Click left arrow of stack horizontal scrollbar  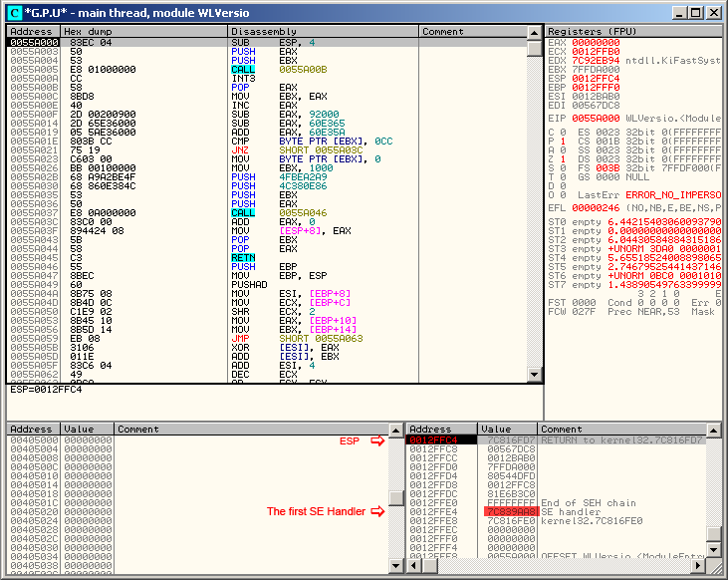coord(413,566)
